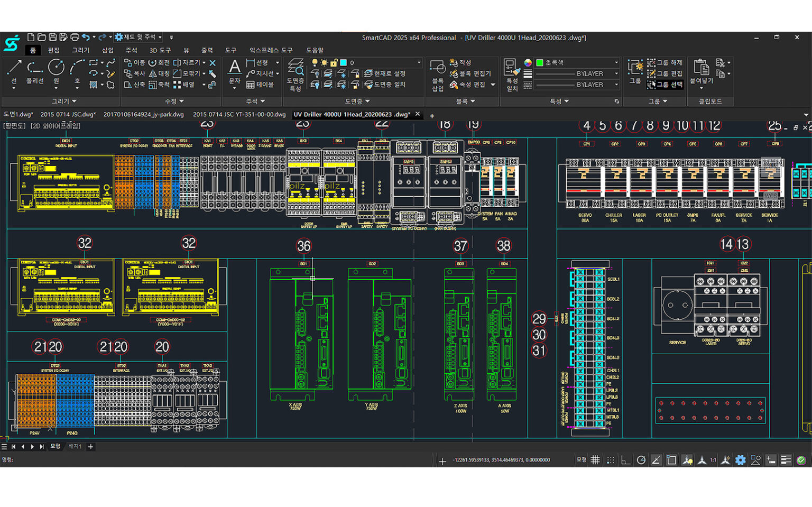Toggle snap mode on the status bar
812x507 pixels.
click(611, 460)
